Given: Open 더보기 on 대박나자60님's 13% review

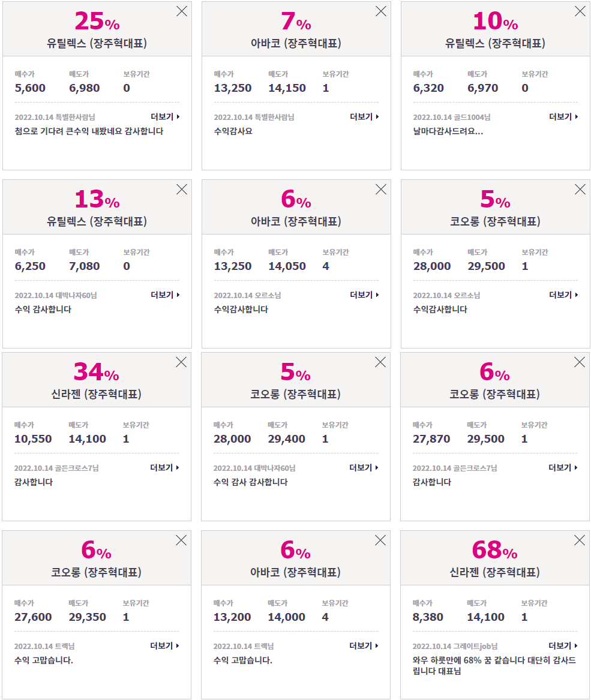Looking at the screenshot, I should pyautogui.click(x=165, y=295).
